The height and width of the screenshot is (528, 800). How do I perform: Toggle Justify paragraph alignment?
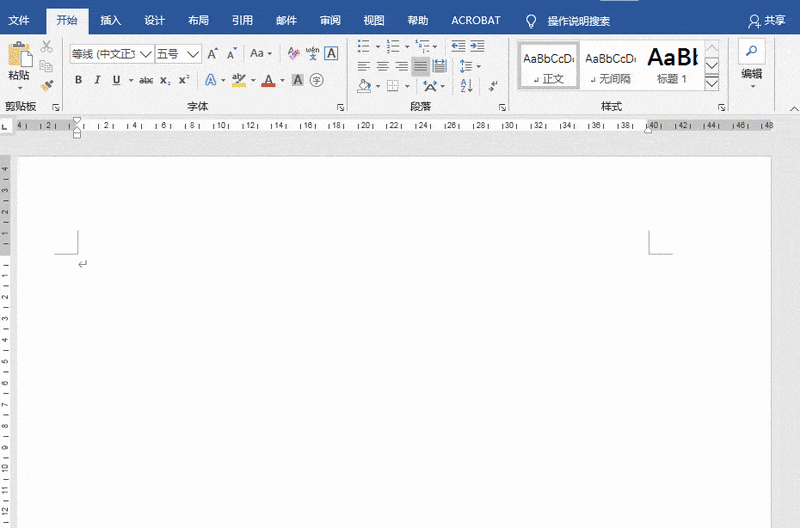click(x=421, y=66)
